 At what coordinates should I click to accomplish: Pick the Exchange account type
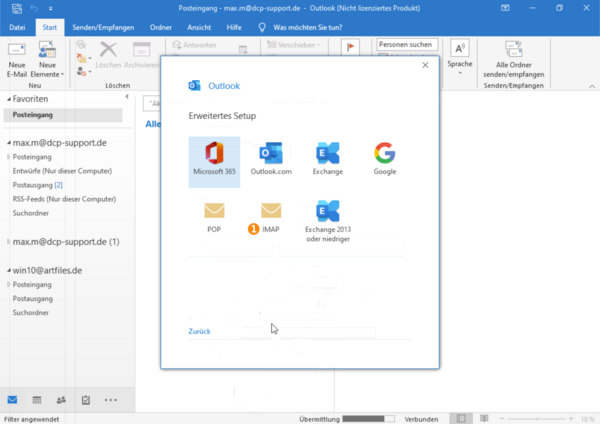click(328, 159)
